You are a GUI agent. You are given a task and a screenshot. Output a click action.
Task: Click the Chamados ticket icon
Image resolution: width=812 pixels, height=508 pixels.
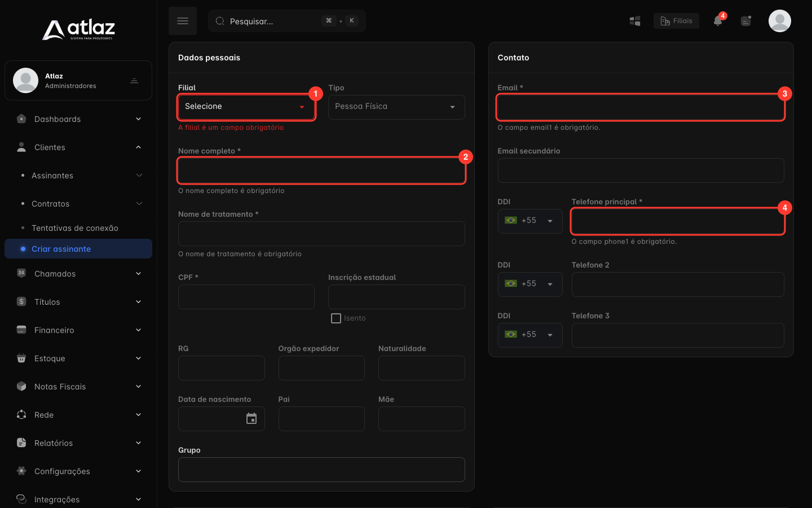21,273
